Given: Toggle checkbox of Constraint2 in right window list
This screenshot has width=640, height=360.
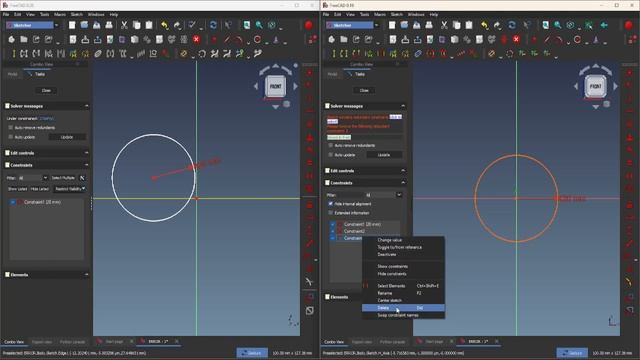Looking at the screenshot, I should [x=333, y=231].
